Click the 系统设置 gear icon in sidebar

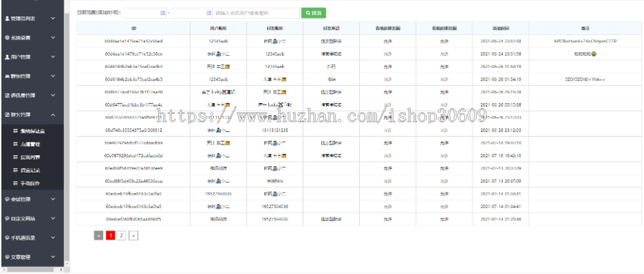7,38
